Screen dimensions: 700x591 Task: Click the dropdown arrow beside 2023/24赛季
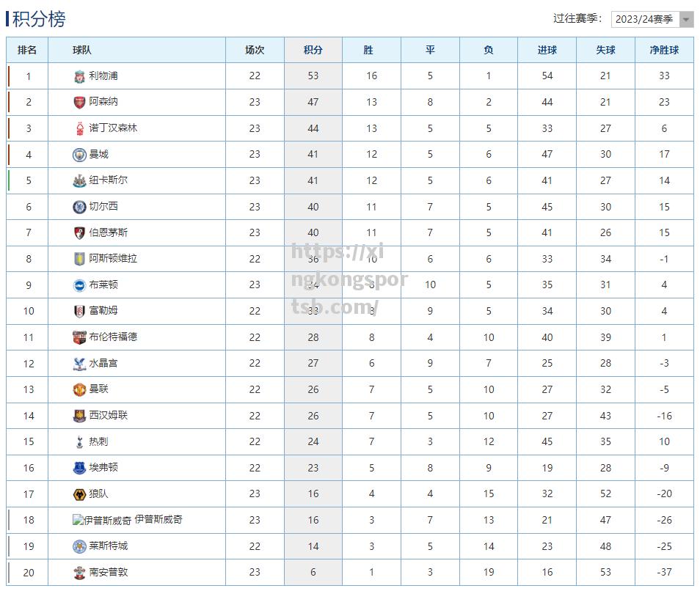tap(686, 19)
